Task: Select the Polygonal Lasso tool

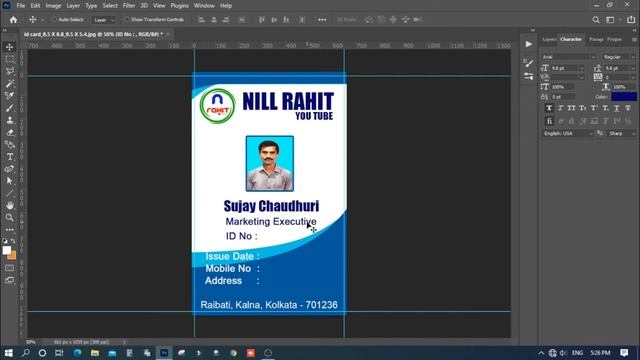Action: coord(9,71)
